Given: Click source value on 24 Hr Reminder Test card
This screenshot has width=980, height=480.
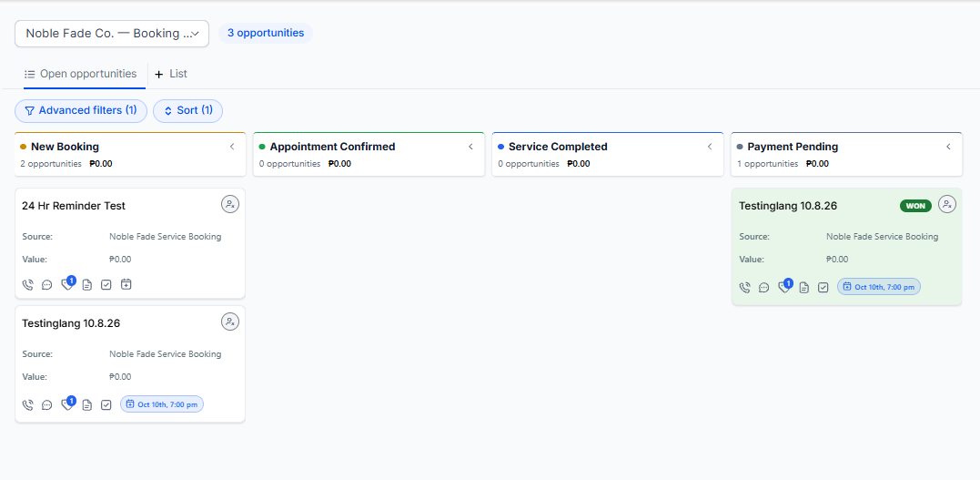Looking at the screenshot, I should pyautogui.click(x=165, y=237).
